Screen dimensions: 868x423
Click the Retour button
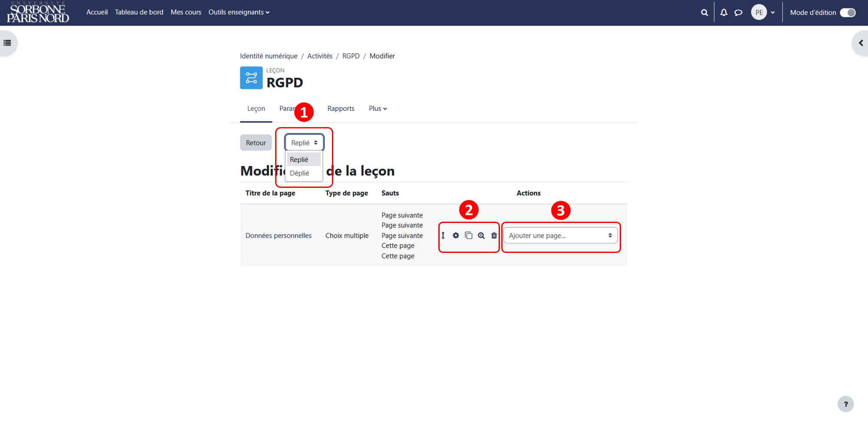click(x=256, y=143)
